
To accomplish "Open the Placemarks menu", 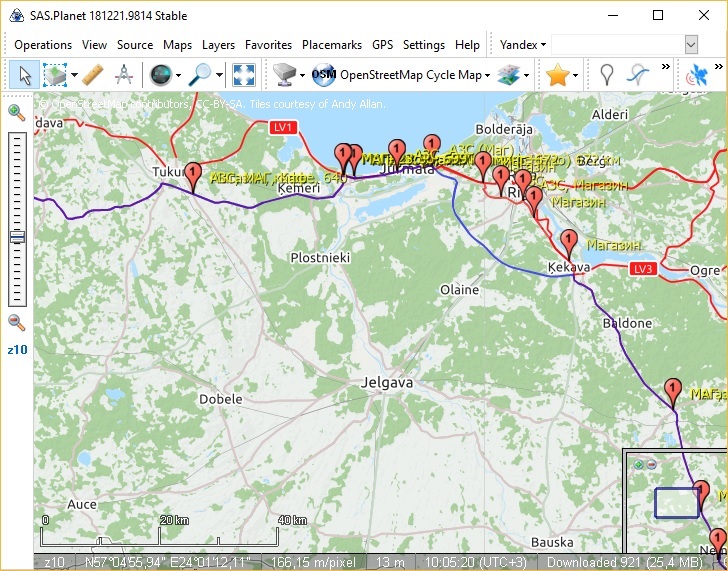I will 332,45.
